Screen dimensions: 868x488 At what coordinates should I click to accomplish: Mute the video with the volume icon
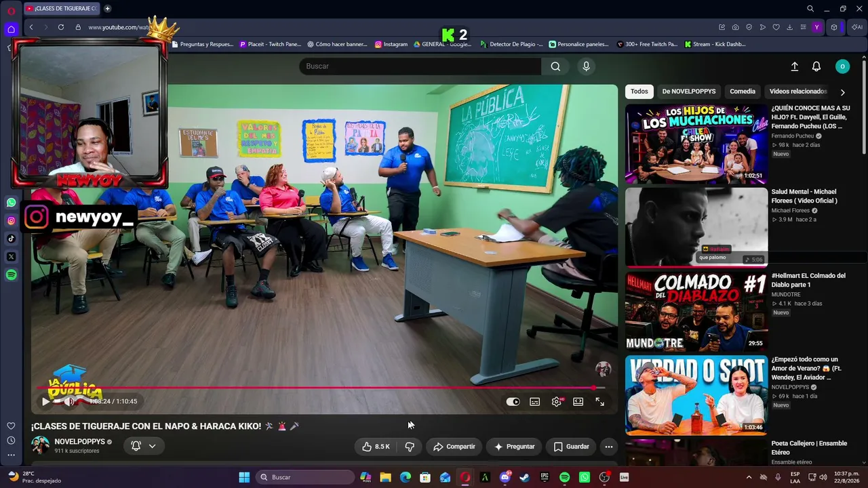[x=68, y=401]
